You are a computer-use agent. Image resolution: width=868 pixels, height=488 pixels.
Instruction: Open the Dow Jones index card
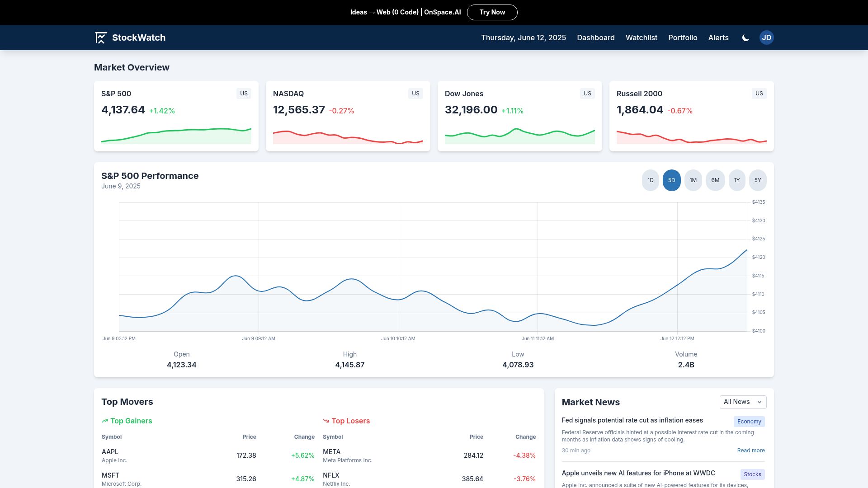click(x=520, y=116)
